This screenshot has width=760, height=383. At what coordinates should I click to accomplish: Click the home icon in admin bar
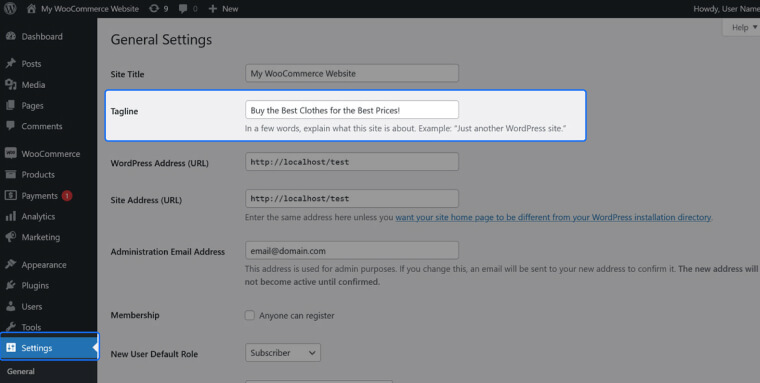(x=31, y=8)
